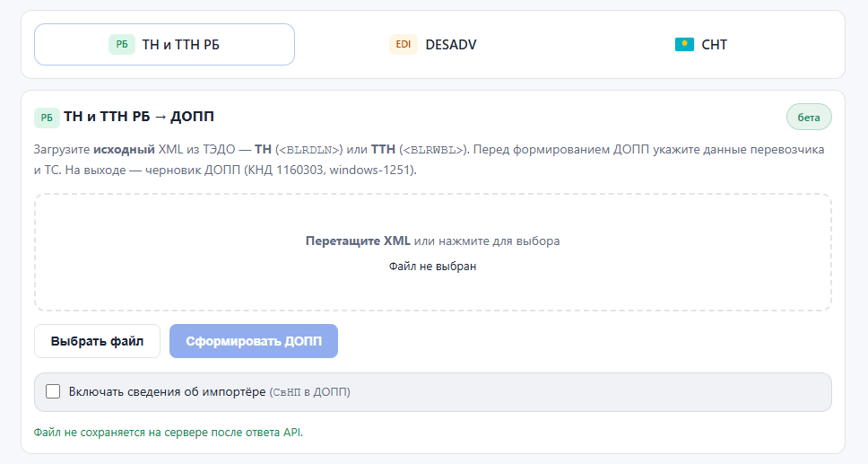This screenshot has height=464, width=868.
Task: Click the (СвНП в ДОПП) hint text
Action: click(x=310, y=392)
